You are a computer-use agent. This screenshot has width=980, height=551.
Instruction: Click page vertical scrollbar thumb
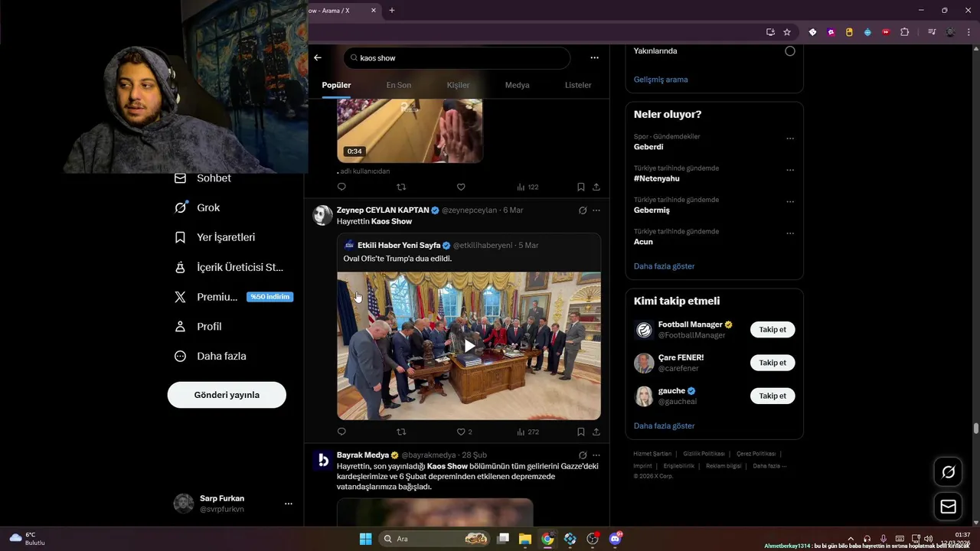pos(976,429)
